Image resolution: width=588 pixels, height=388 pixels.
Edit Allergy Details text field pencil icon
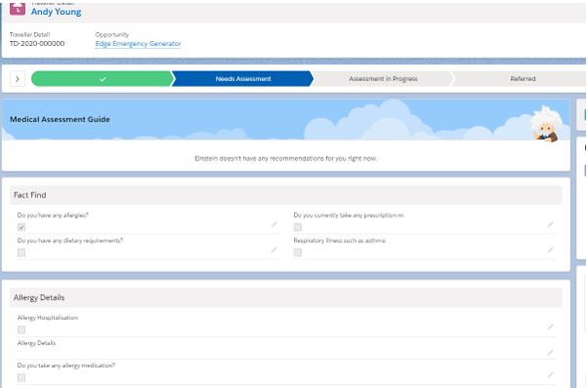click(x=550, y=352)
